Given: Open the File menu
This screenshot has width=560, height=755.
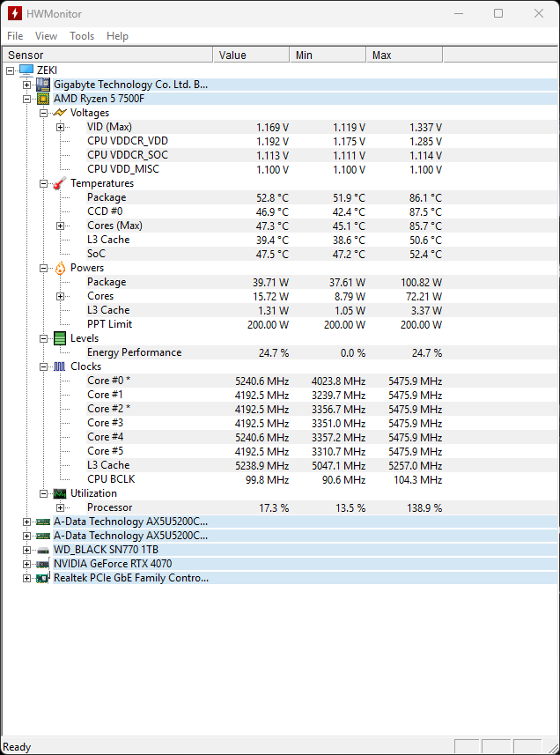Looking at the screenshot, I should coord(15,36).
